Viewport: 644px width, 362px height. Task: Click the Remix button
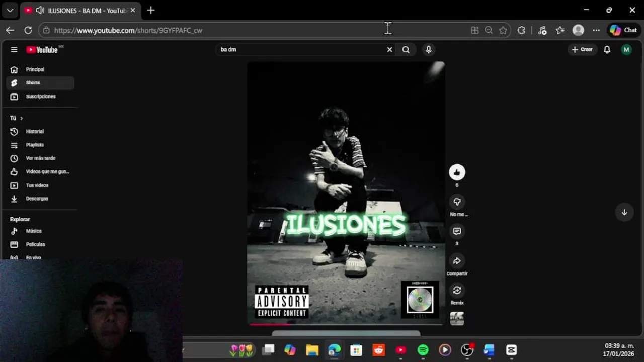(x=457, y=290)
